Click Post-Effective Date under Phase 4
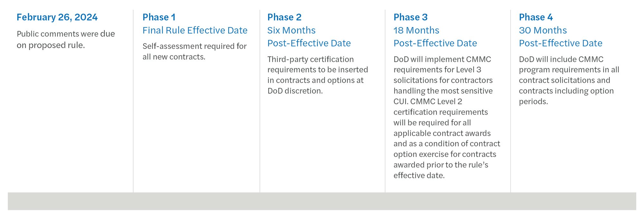Screen dimensions: 644x220 point(560,43)
